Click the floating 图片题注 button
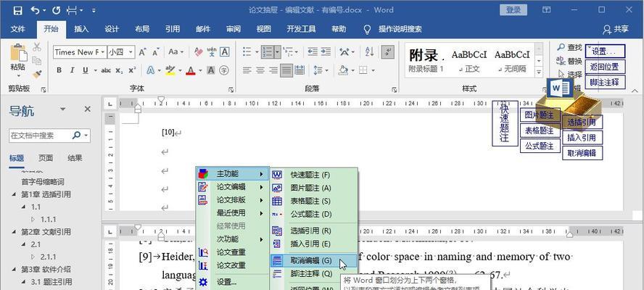 (x=540, y=115)
